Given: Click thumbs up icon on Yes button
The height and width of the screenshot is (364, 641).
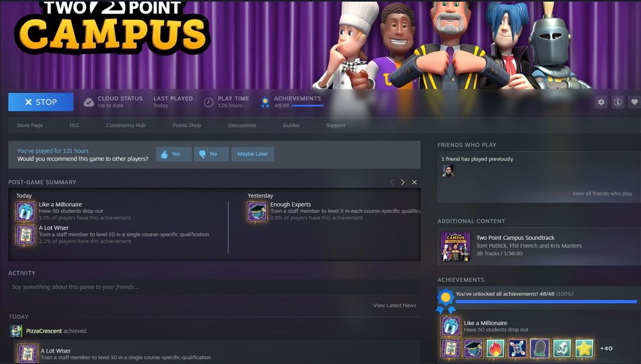Looking at the screenshot, I should pos(164,154).
